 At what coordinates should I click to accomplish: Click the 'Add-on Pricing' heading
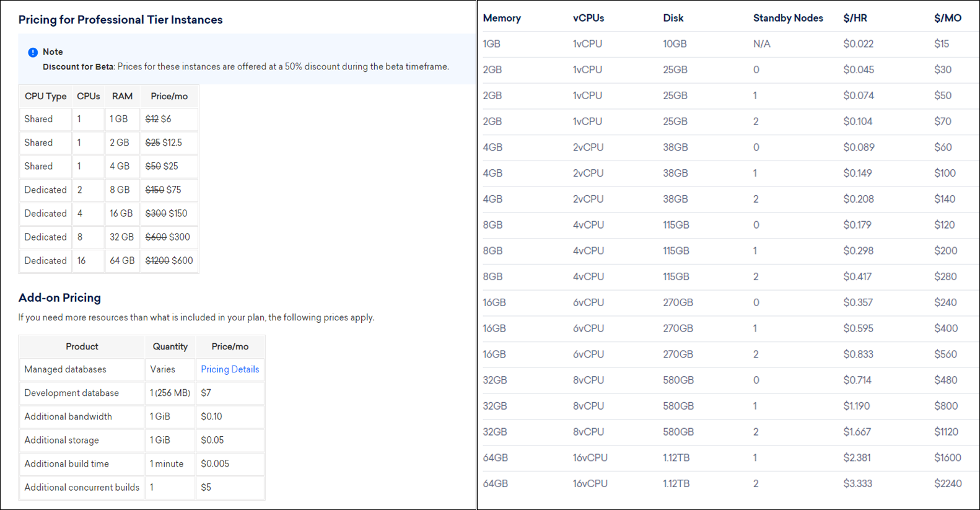tap(59, 297)
